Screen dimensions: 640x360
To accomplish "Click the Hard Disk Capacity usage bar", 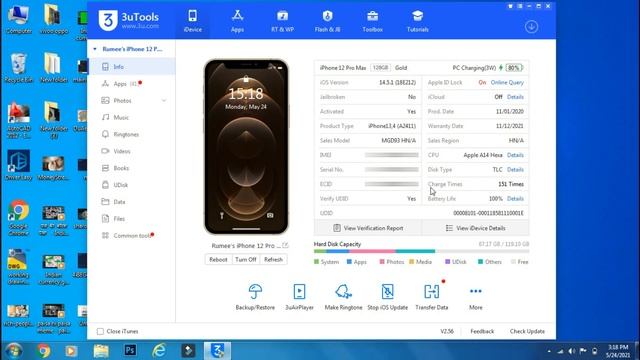I will pos(421,251).
